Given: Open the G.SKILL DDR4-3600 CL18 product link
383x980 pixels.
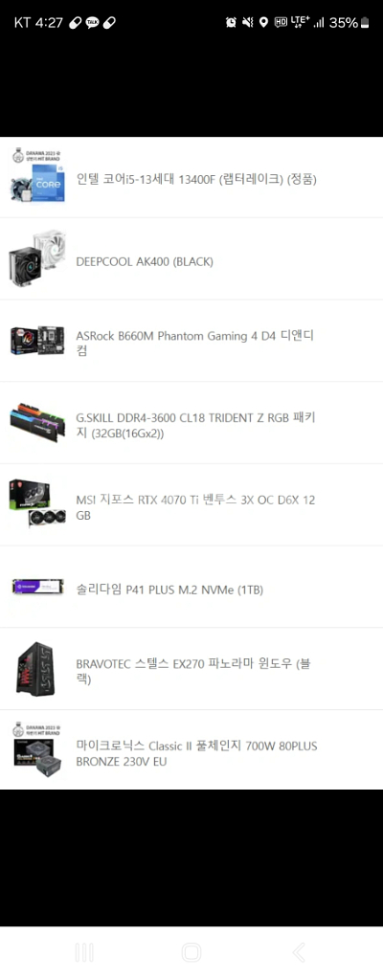Looking at the screenshot, I should tap(195, 425).
